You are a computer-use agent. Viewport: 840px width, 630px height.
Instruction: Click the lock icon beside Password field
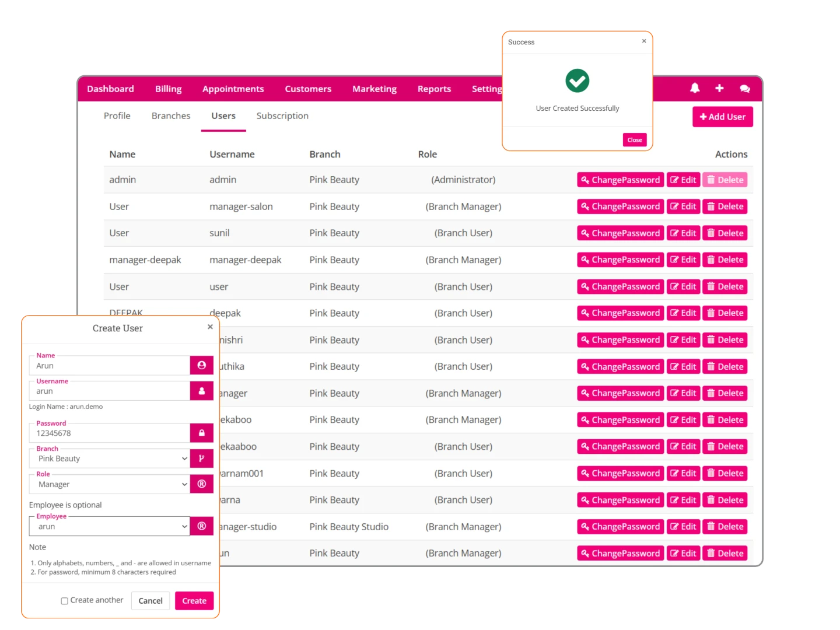202,433
